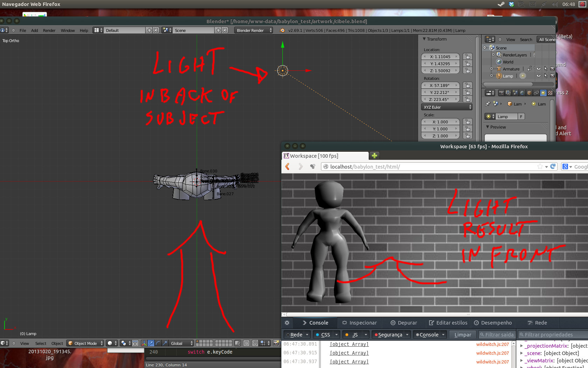The height and width of the screenshot is (368, 588).
Task: Click the Blender logo in info header
Action: pyautogui.click(x=282, y=30)
